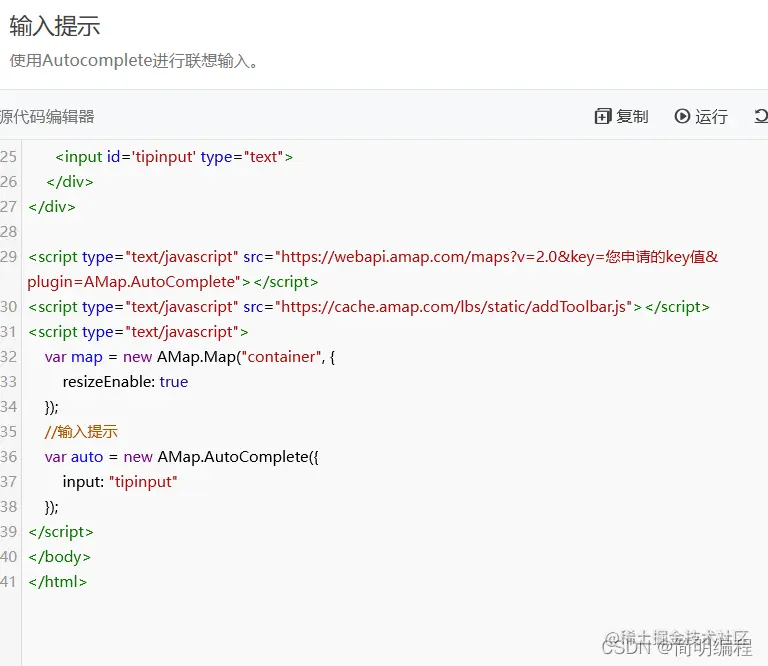Click the 源代码编辑器 editor title
Screen dimensions: 768x666
coord(47,117)
